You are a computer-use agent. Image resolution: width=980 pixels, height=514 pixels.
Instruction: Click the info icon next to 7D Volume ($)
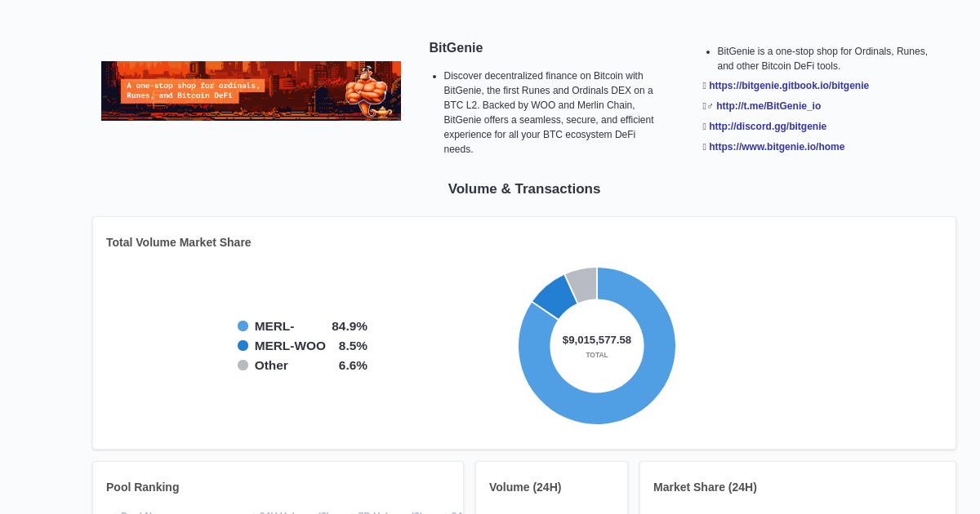click(416, 512)
